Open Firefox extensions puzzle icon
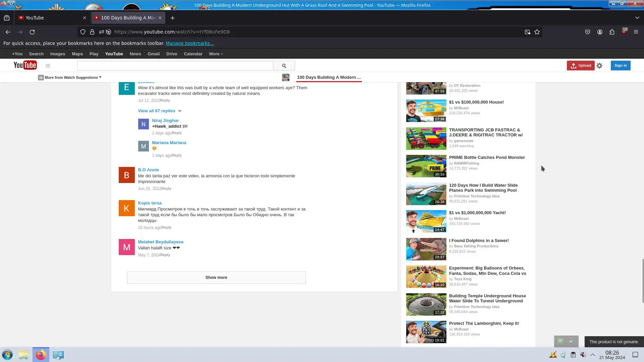The width and height of the screenshot is (644, 362). [612, 32]
